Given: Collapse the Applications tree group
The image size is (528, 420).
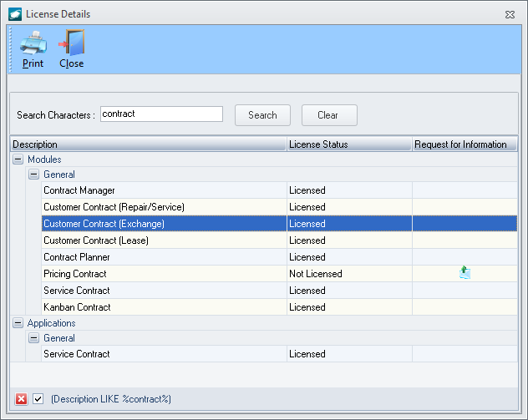Looking at the screenshot, I should click(x=18, y=323).
